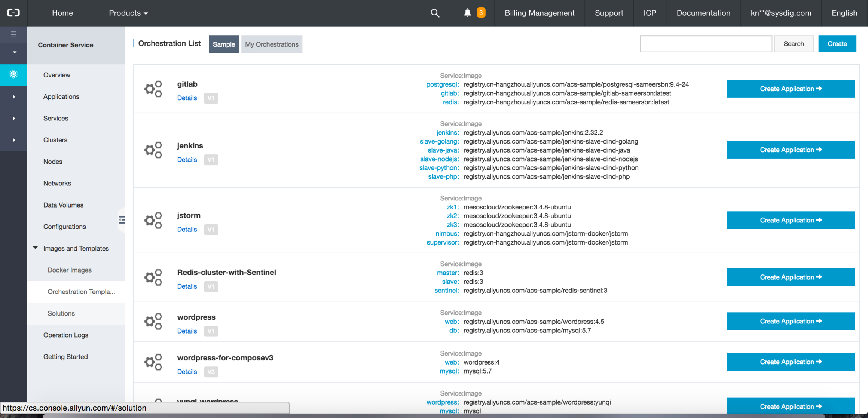Open Services in sidebar
Image resolution: width=868 pixels, height=418 pixels.
[x=56, y=118]
